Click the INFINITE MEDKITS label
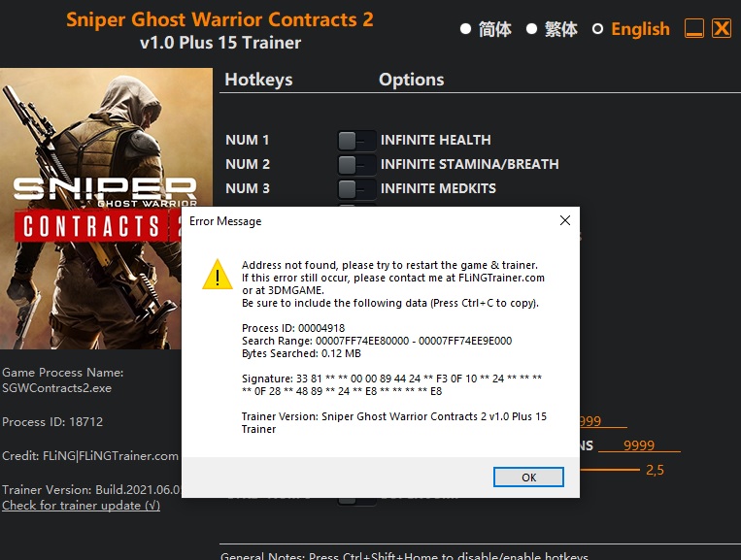 [438, 188]
